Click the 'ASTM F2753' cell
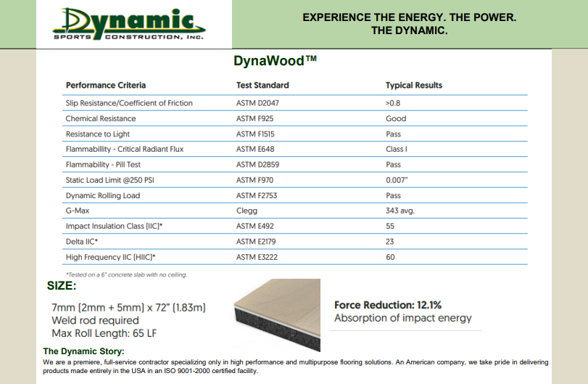The height and width of the screenshot is (384, 588). coord(257,195)
